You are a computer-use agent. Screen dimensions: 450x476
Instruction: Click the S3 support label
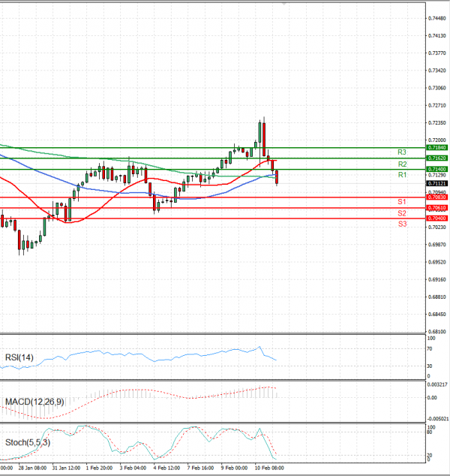click(x=402, y=224)
